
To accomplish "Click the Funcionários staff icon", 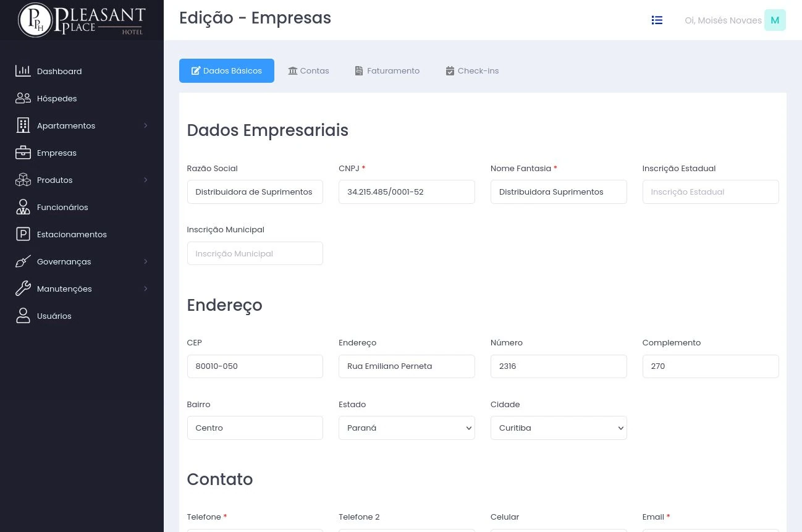I will [23, 207].
